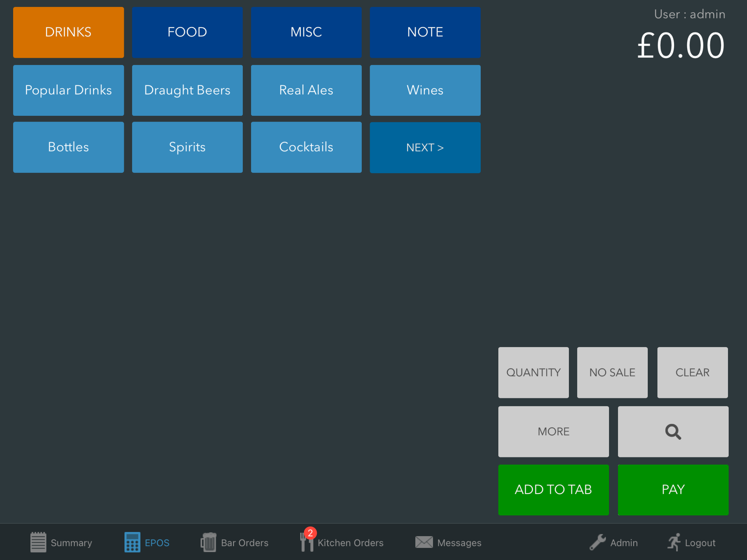
Task: Click the CLEAR button
Action: (x=692, y=372)
